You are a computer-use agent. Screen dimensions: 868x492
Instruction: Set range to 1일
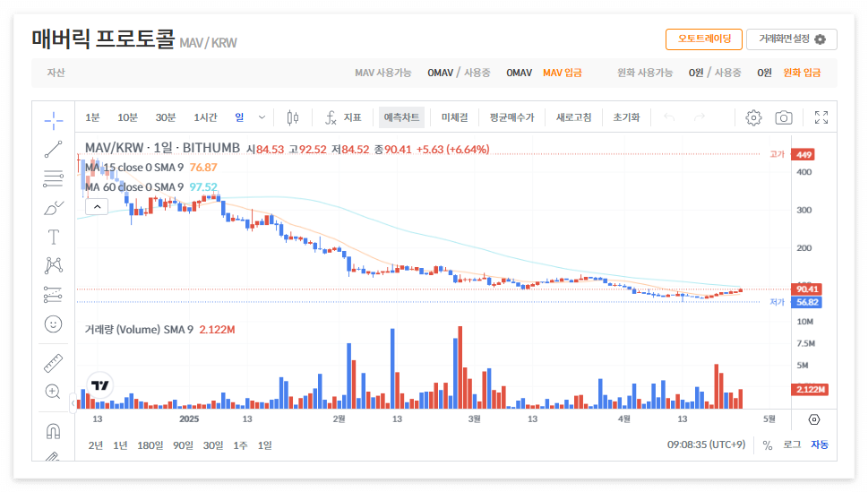pos(264,445)
